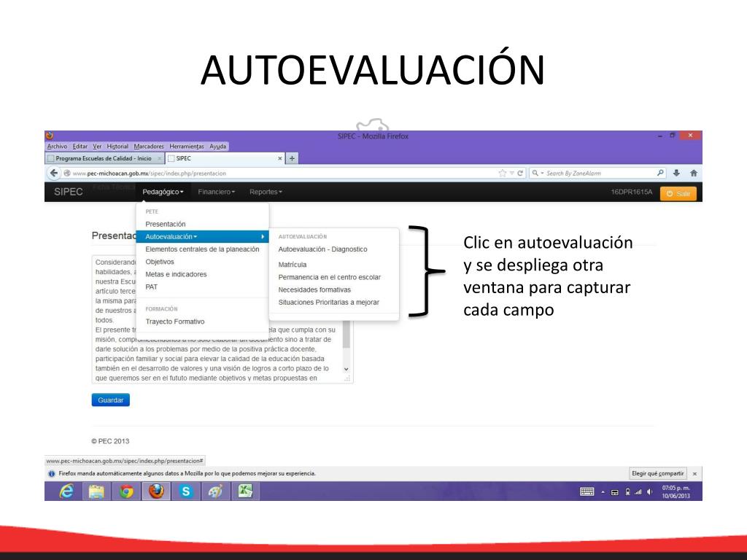
Task: Select Elementos centrales de la planeación
Action: point(203,249)
